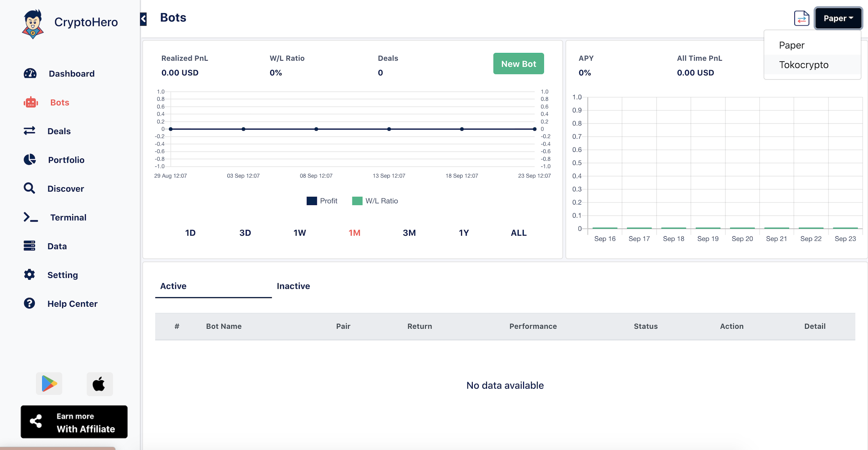The height and width of the screenshot is (450, 868).
Task: Click the Deals arrows icon in sidebar
Action: coord(29,131)
